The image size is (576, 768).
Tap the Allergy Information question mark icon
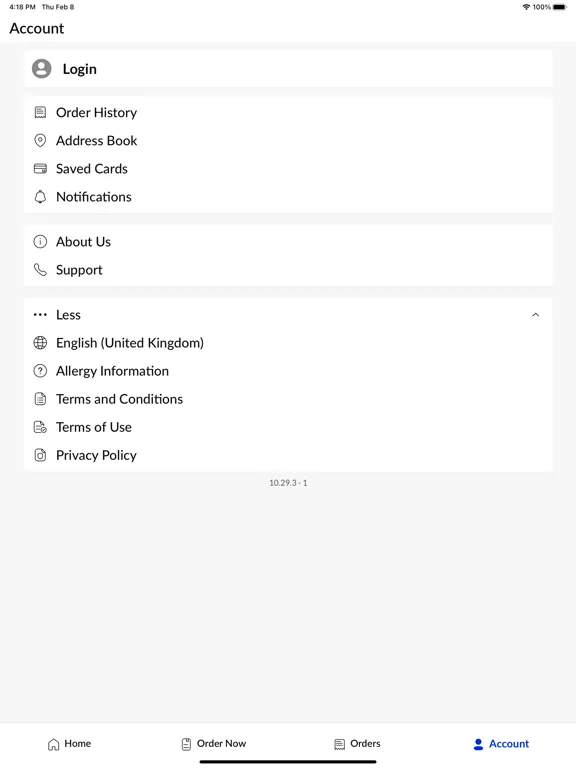pos(40,371)
